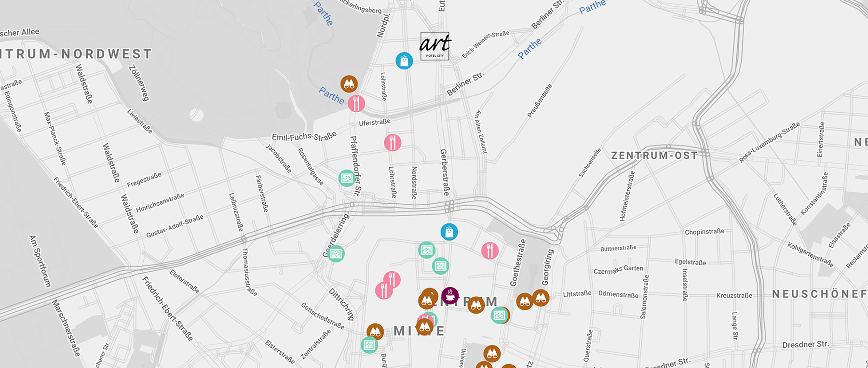Image resolution: width=868 pixels, height=368 pixels.
Task: Open binoculars marker left of MITTE label
Action: 375,331
